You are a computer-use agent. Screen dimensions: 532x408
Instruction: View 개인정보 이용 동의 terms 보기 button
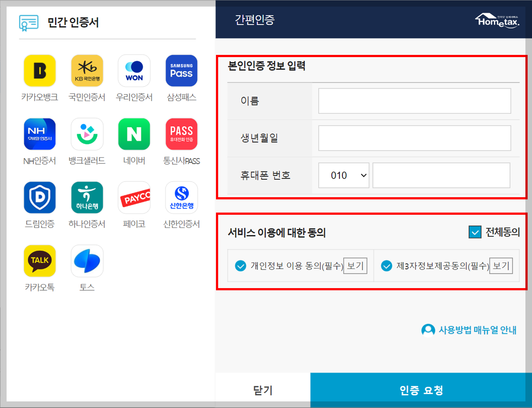point(355,266)
